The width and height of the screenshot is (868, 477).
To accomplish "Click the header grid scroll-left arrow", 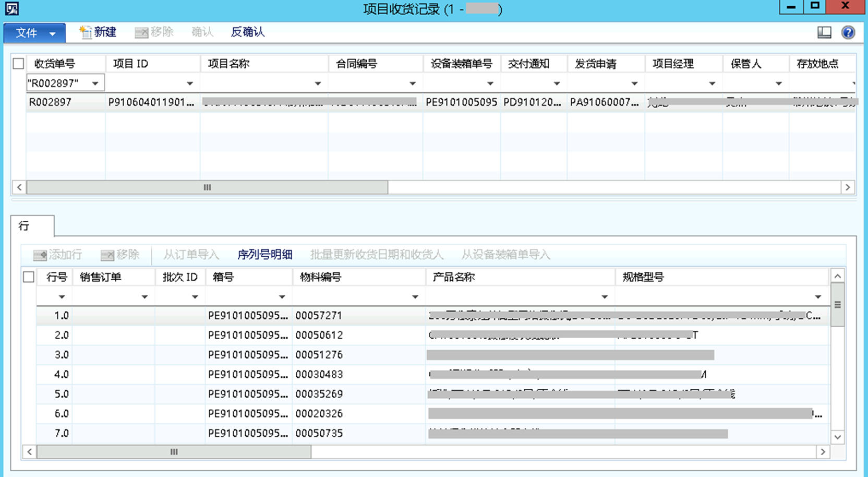I will pos(19,187).
